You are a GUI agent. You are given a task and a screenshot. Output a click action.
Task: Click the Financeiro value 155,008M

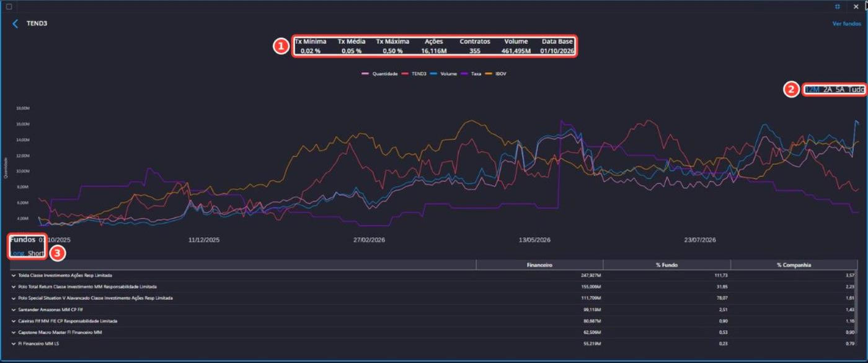click(x=590, y=287)
